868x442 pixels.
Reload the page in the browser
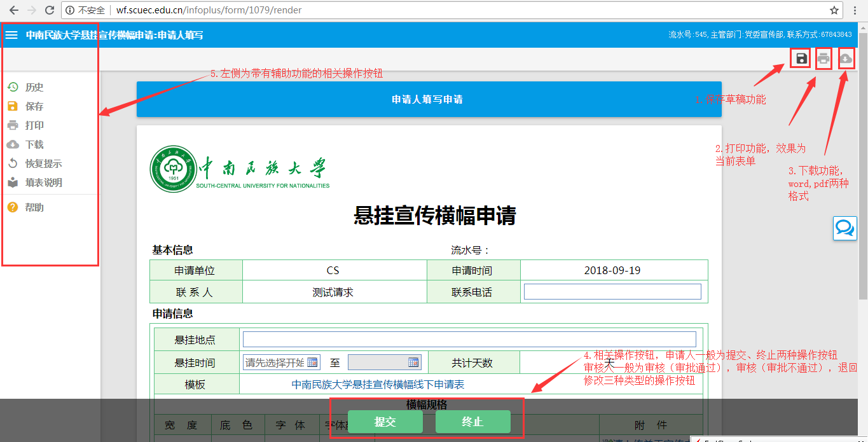[x=51, y=10]
